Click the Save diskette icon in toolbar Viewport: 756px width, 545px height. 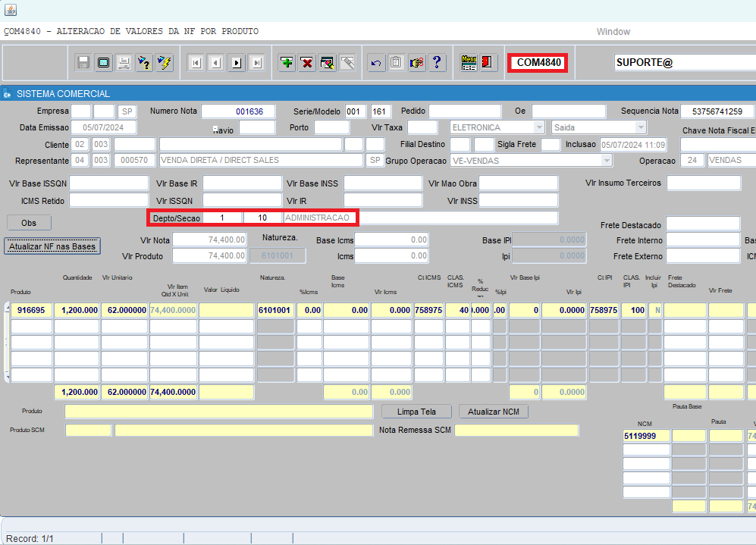pyautogui.click(x=83, y=63)
